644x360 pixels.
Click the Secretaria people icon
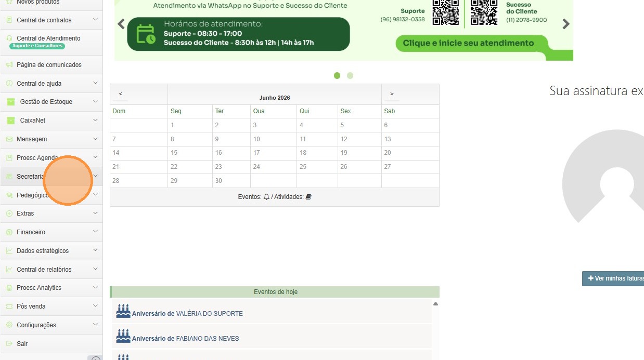pos(9,177)
